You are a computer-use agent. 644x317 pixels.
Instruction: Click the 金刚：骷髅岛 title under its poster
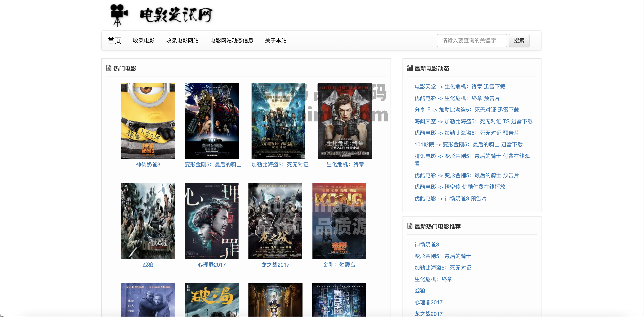click(x=339, y=265)
